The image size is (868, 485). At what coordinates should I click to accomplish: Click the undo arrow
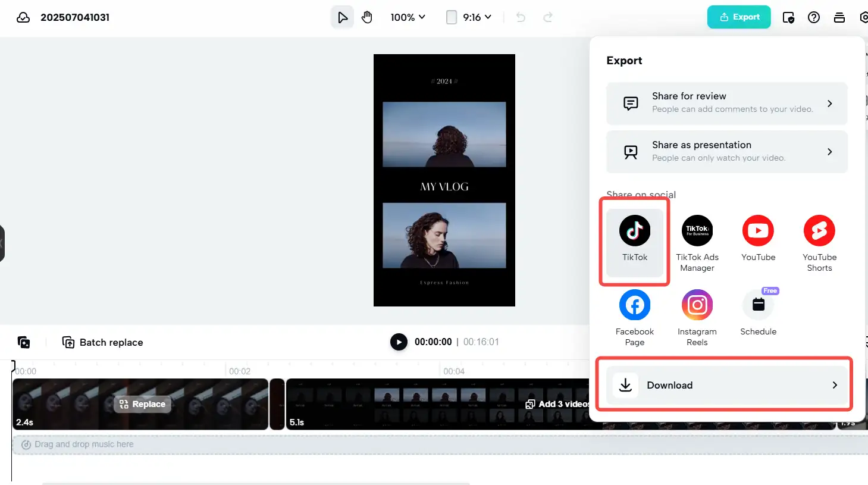pyautogui.click(x=521, y=17)
